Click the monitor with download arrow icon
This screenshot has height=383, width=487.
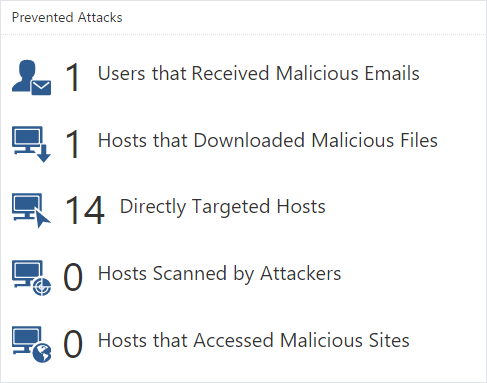coord(31,144)
